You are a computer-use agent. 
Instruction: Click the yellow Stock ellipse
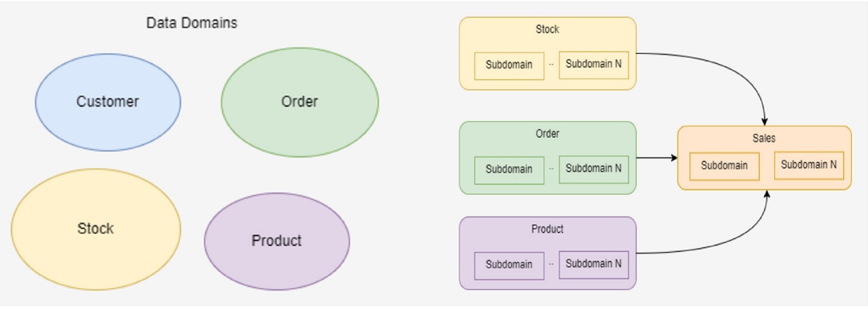click(96, 229)
